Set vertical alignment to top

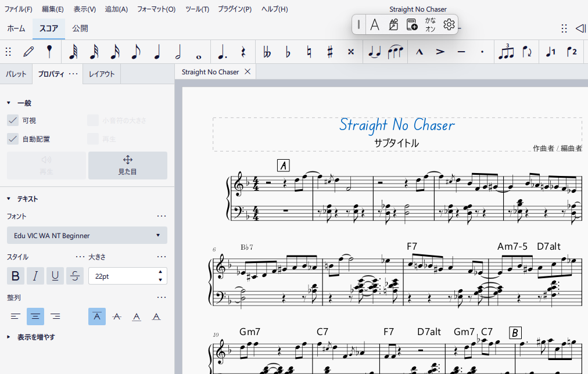(97, 317)
